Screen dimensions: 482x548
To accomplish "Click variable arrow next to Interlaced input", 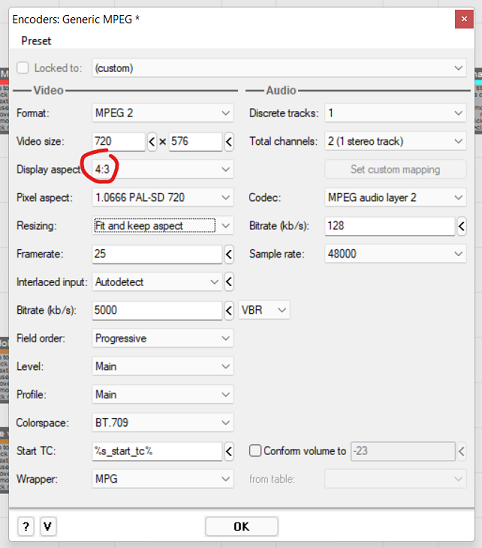I will point(229,282).
